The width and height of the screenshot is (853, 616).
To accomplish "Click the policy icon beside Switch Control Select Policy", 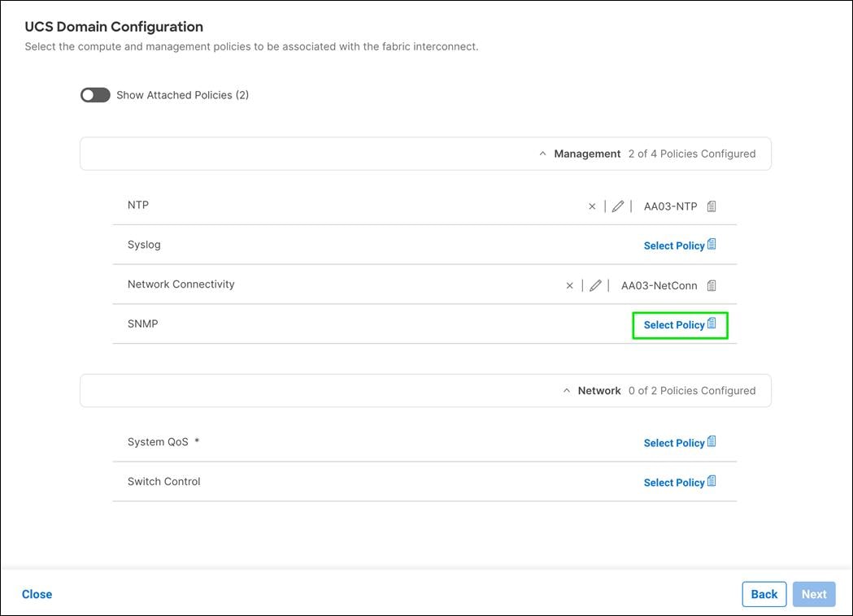I will point(711,481).
